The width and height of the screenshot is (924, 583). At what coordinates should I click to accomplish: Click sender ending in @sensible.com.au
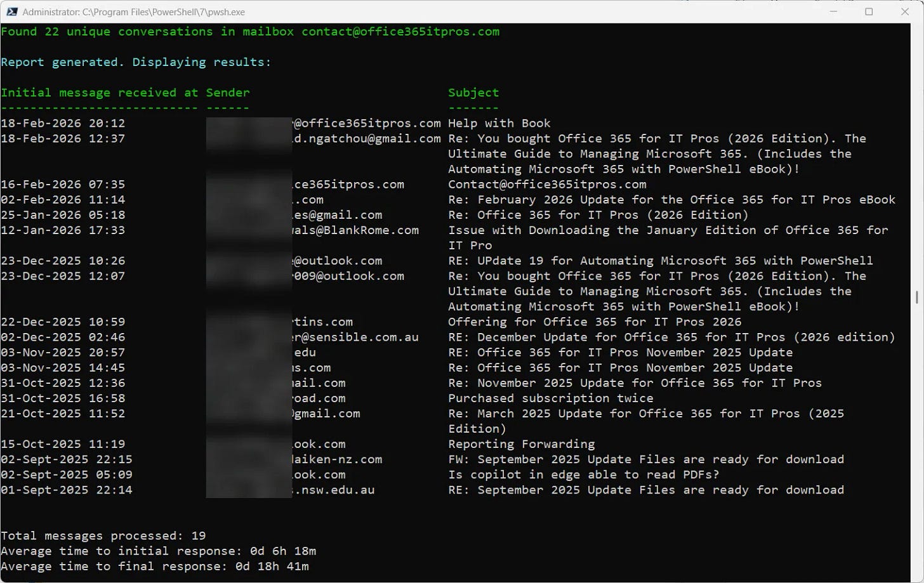(x=355, y=337)
